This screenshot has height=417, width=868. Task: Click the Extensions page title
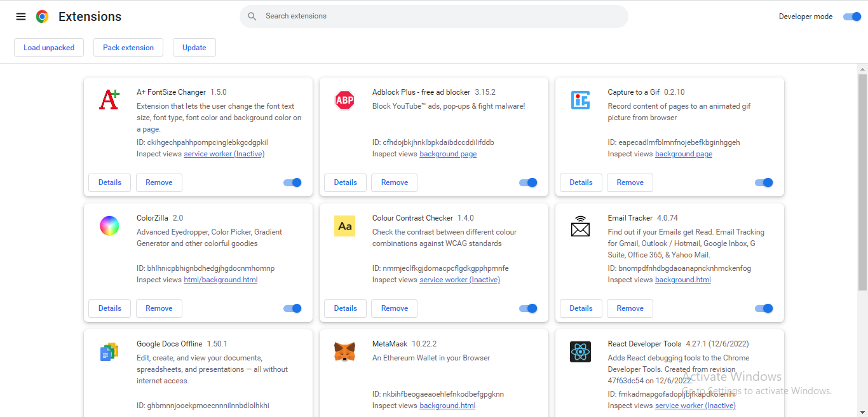90,17
